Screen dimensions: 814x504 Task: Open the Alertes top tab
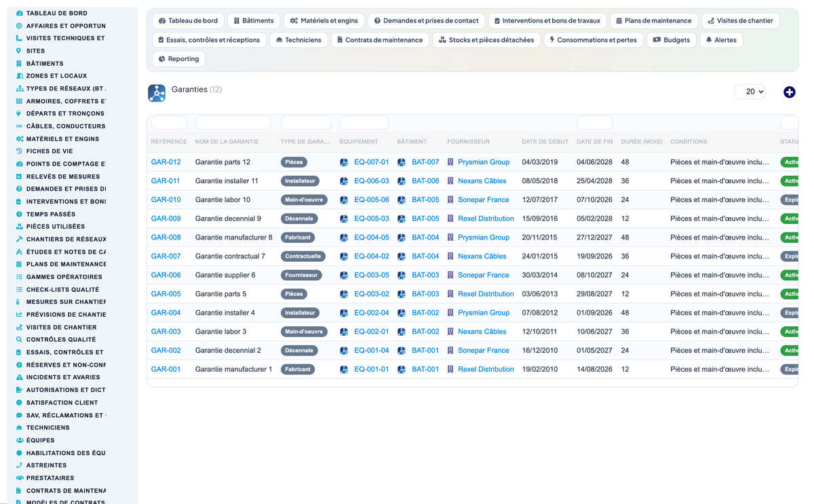tap(720, 40)
